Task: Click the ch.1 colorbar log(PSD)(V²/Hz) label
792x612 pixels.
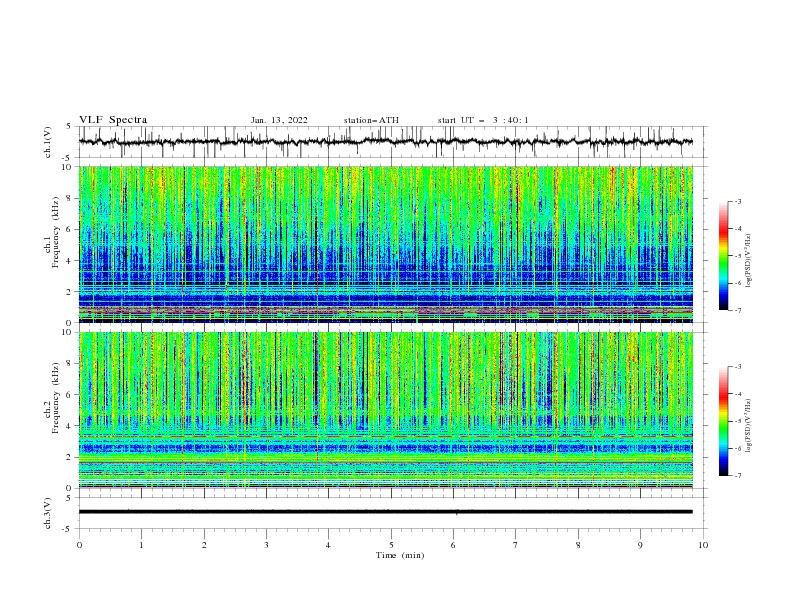Action: coord(749,261)
